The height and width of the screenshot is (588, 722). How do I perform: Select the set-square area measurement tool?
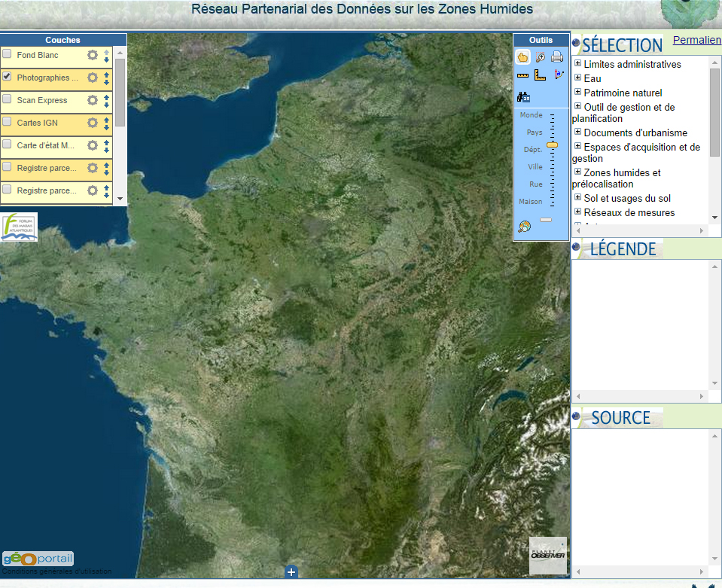click(x=540, y=75)
